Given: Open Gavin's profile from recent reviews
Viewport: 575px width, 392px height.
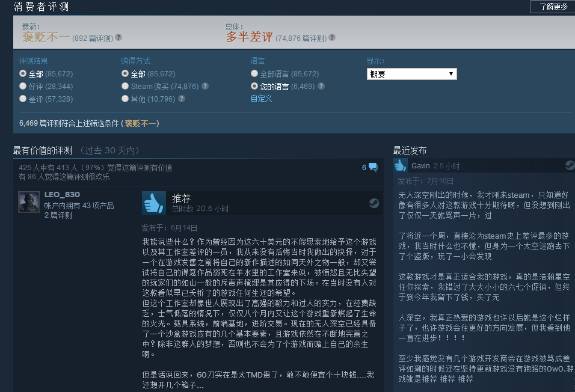Looking at the screenshot, I should coord(421,165).
